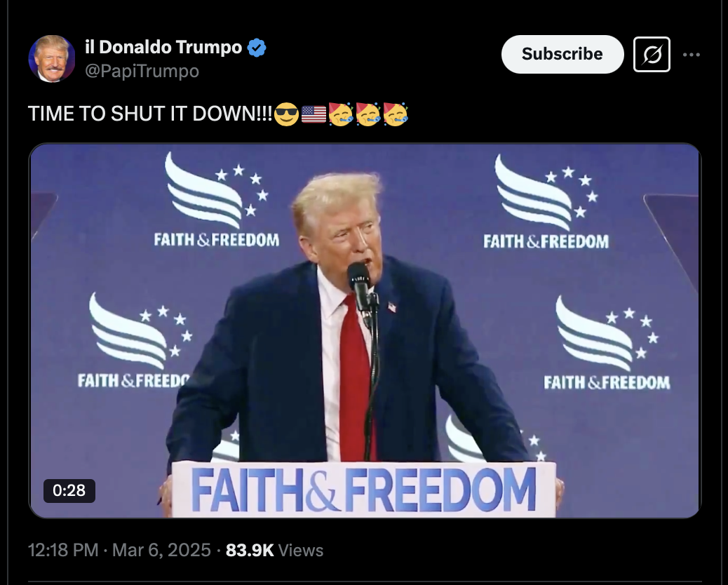The image size is (728, 585).
Task: Click the last party face emoji
Action: tap(396, 114)
